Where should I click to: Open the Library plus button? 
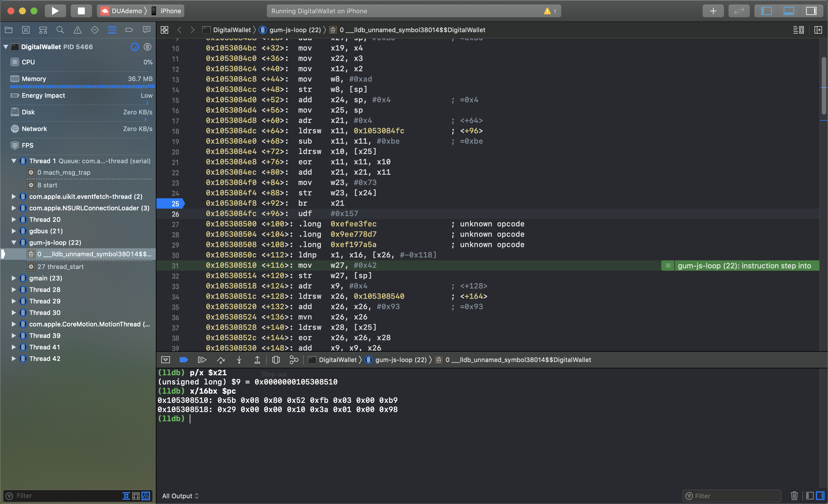point(713,11)
